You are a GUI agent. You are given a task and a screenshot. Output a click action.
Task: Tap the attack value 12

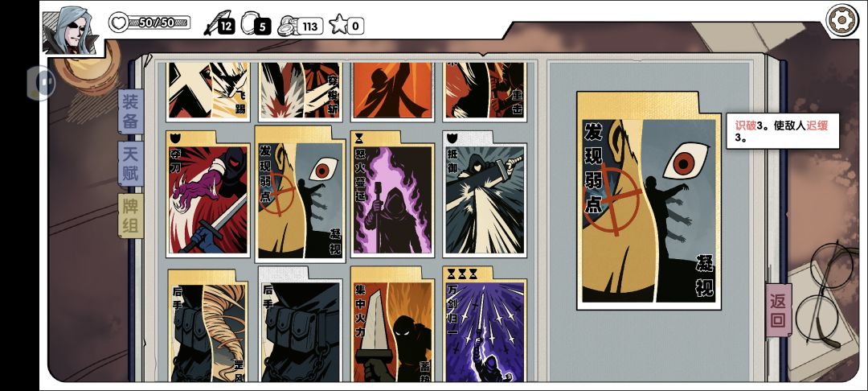coord(227,26)
